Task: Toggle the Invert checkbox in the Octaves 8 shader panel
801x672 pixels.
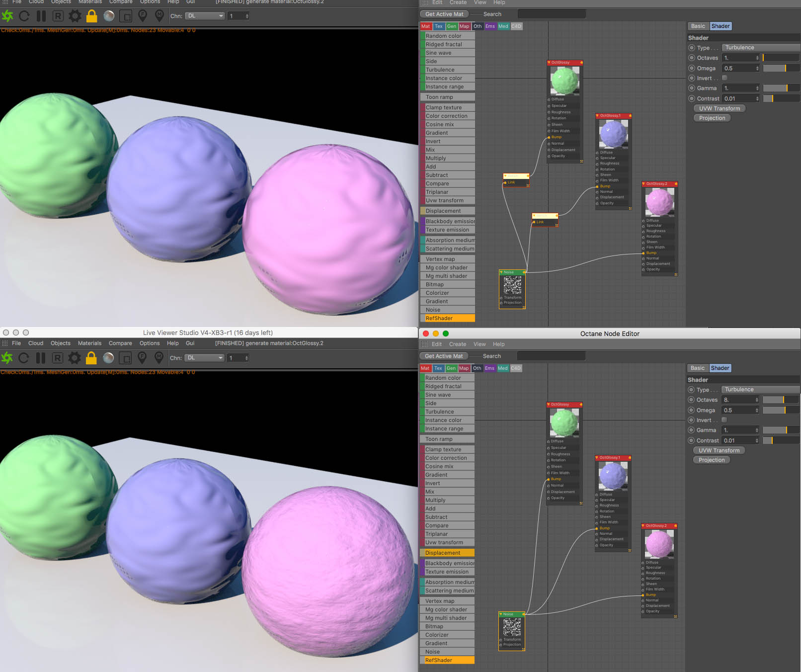Action: point(724,420)
